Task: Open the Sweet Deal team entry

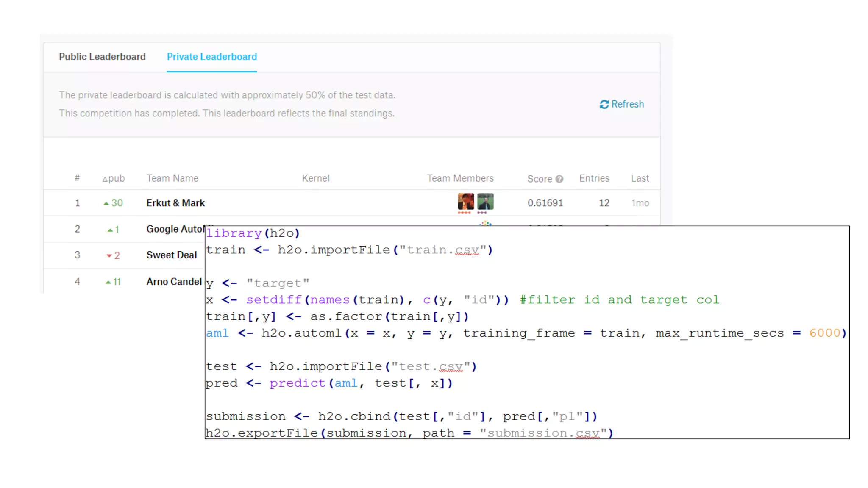Action: (x=172, y=255)
